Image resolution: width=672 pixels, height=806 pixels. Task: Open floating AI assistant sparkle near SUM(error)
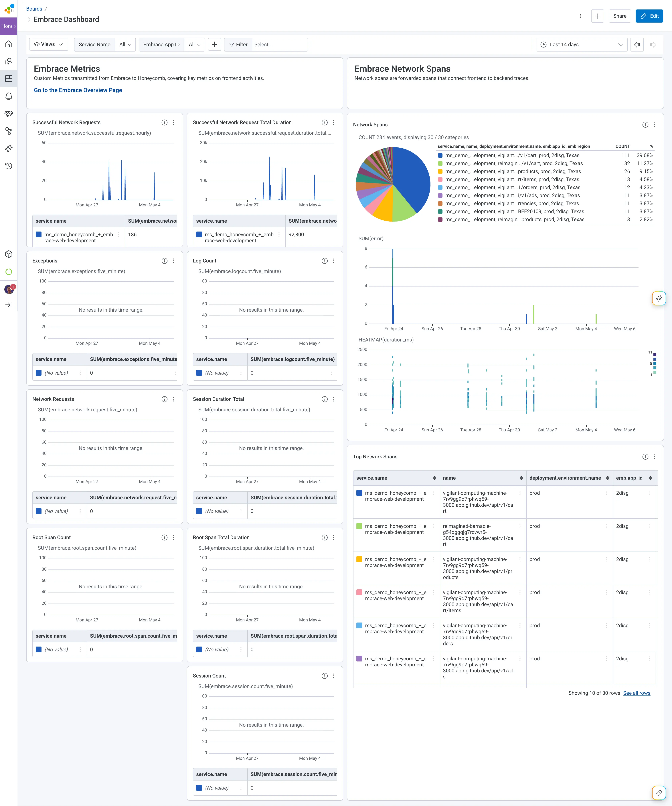point(659,298)
